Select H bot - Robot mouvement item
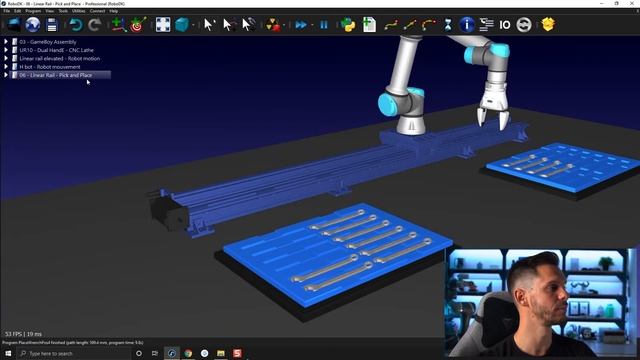This screenshot has width=640, height=360. point(50,67)
